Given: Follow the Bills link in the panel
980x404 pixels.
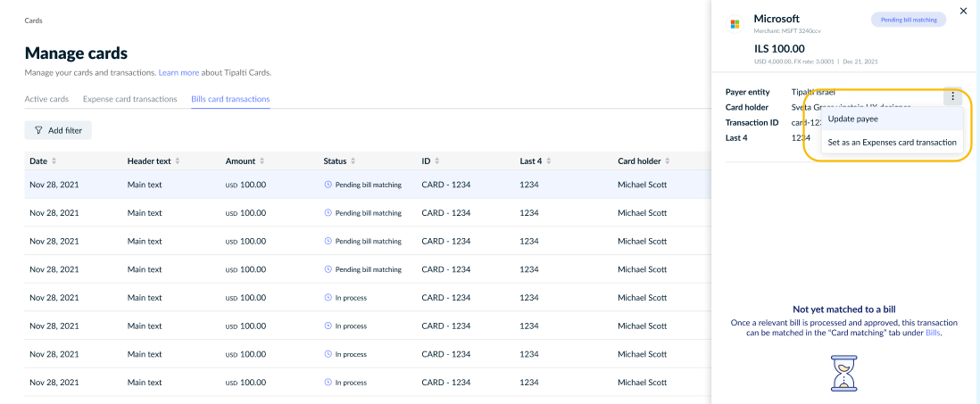Looking at the screenshot, I should [933, 333].
